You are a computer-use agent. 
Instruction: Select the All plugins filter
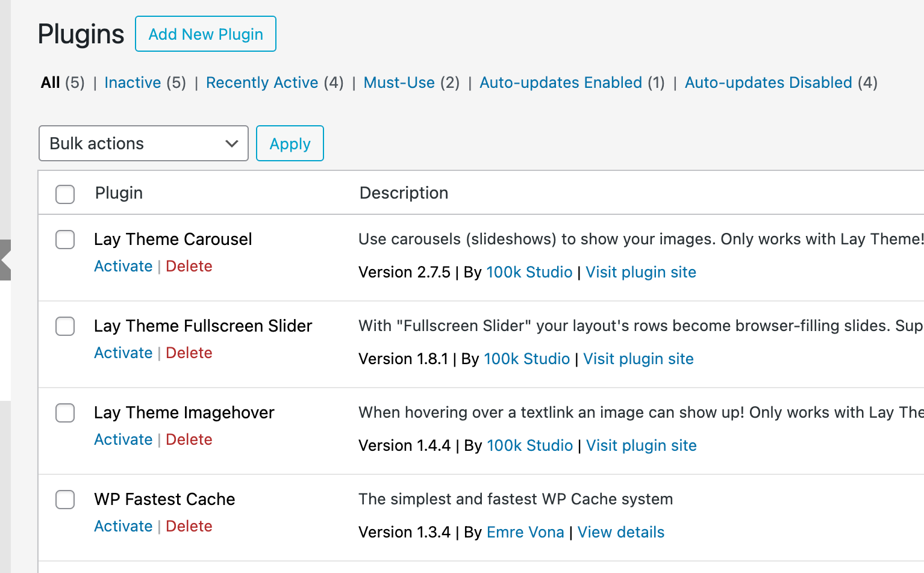click(50, 82)
